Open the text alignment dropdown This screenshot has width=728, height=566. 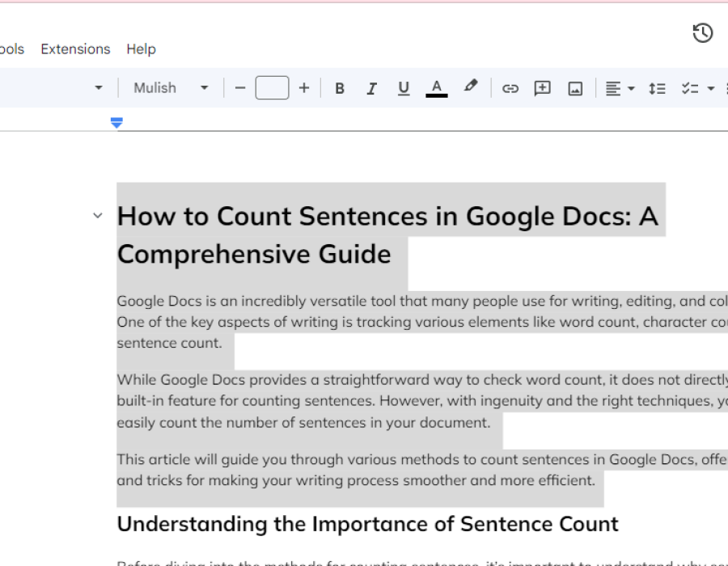tap(620, 88)
